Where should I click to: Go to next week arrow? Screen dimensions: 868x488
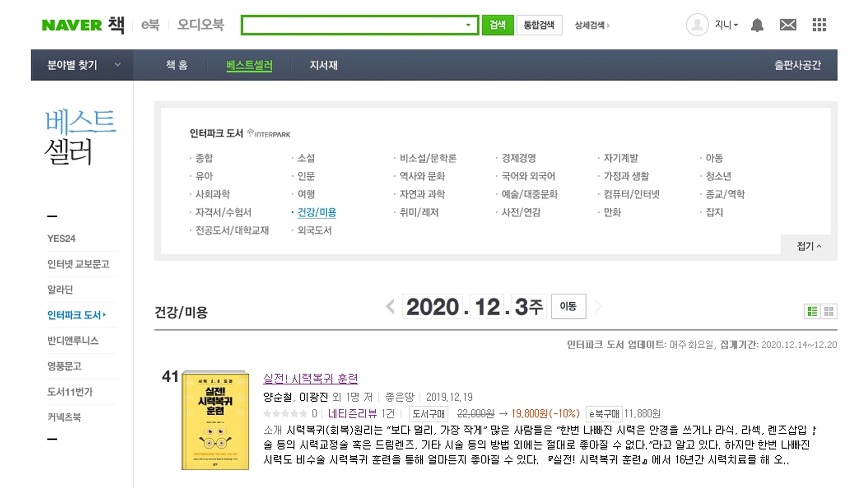pyautogui.click(x=598, y=307)
